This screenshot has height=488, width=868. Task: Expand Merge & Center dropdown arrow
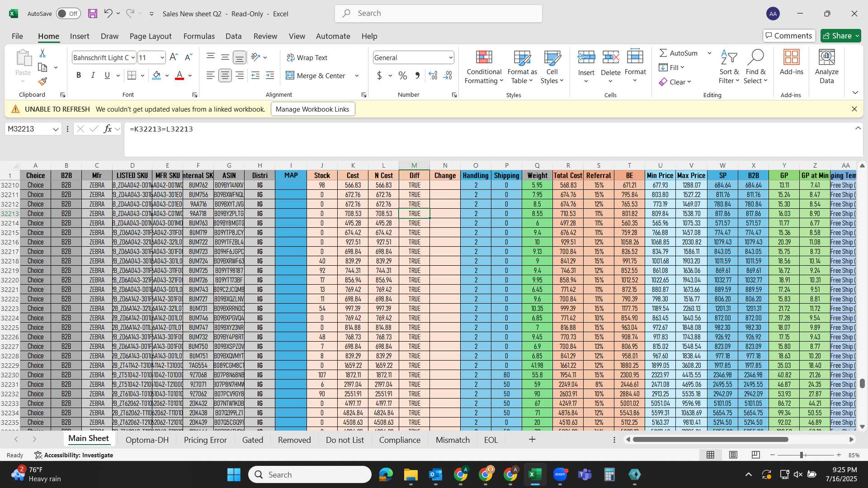click(357, 75)
